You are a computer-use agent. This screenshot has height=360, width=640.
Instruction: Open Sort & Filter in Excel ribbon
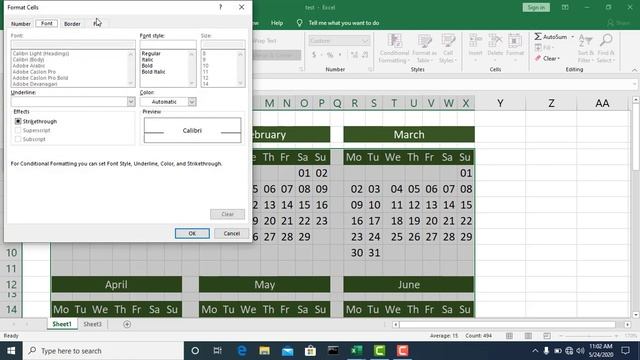click(586, 48)
